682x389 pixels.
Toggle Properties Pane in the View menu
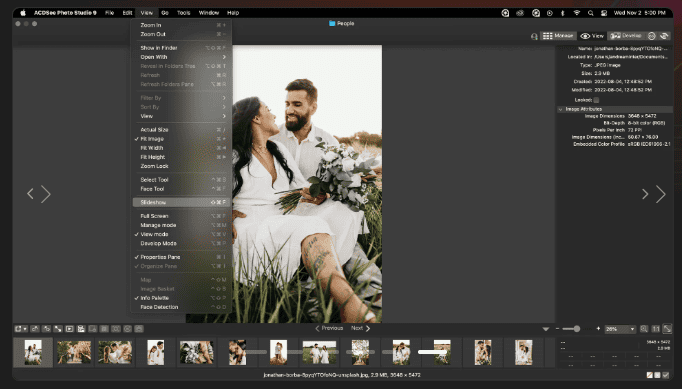pyautogui.click(x=181, y=257)
